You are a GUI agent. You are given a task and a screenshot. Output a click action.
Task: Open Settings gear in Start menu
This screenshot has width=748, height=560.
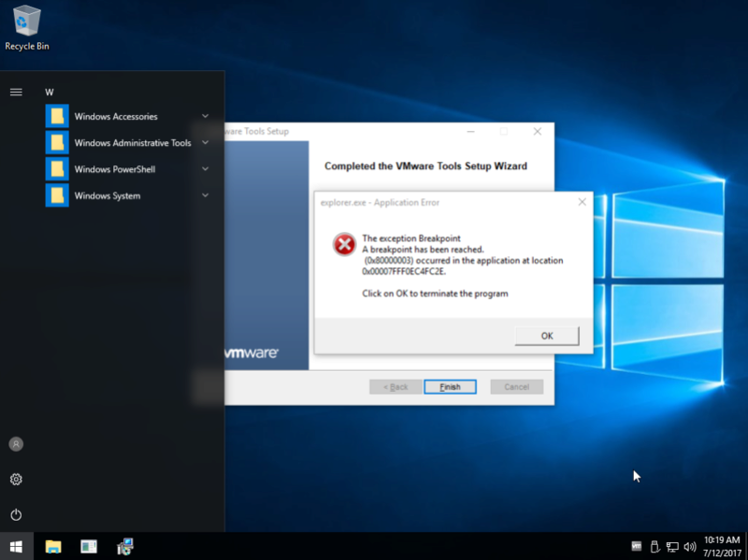point(16,479)
